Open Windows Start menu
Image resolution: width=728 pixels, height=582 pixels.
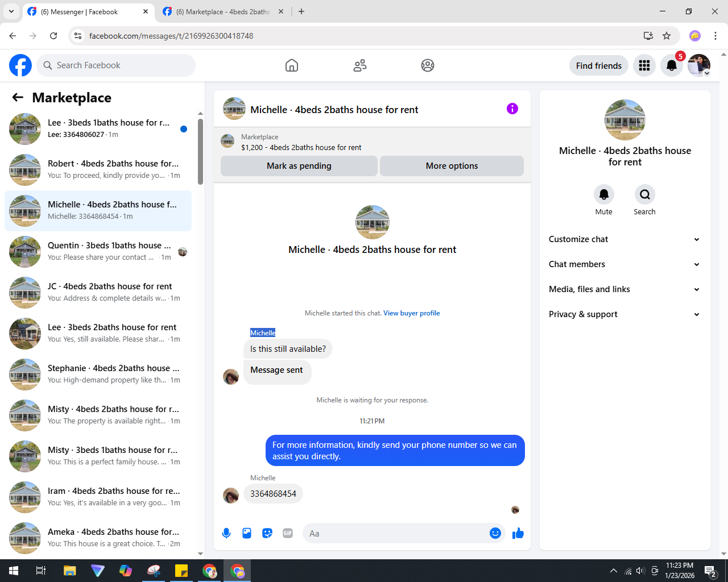pyautogui.click(x=14, y=571)
